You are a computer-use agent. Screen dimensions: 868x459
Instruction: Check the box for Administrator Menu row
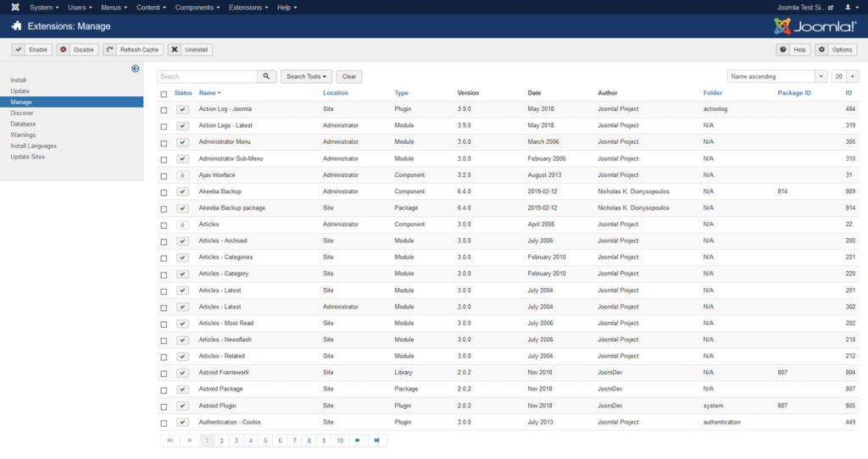point(164,143)
